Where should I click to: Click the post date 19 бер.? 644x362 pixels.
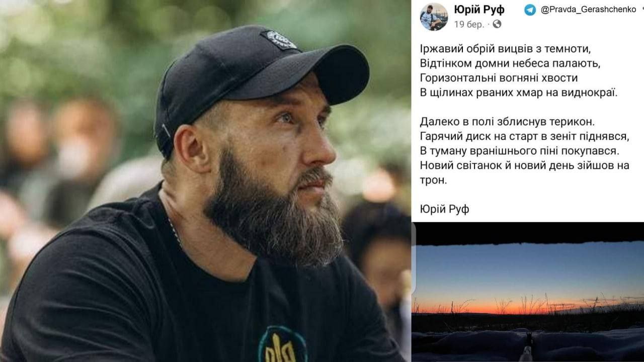(x=469, y=24)
